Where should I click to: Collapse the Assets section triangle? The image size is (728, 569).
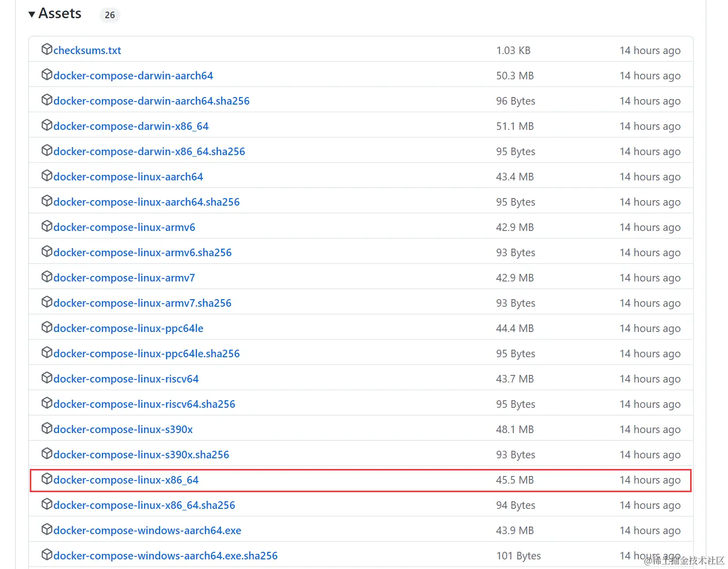point(32,14)
